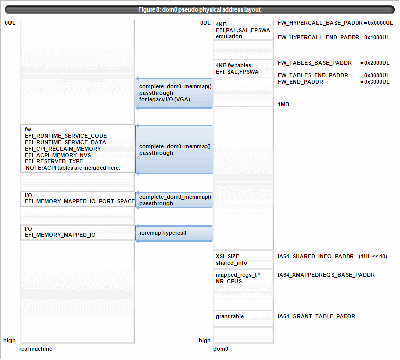
Task: Click the XSI_SIZE shared_info block
Action: click(x=243, y=260)
